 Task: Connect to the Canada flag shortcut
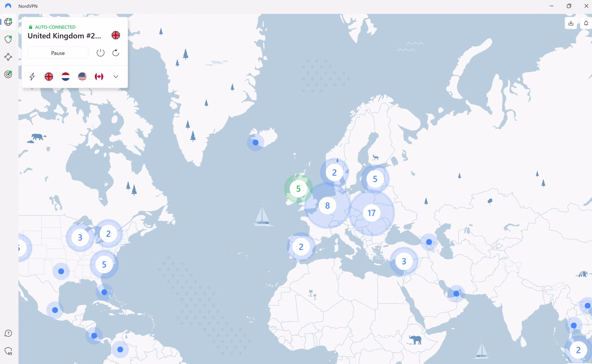click(99, 77)
